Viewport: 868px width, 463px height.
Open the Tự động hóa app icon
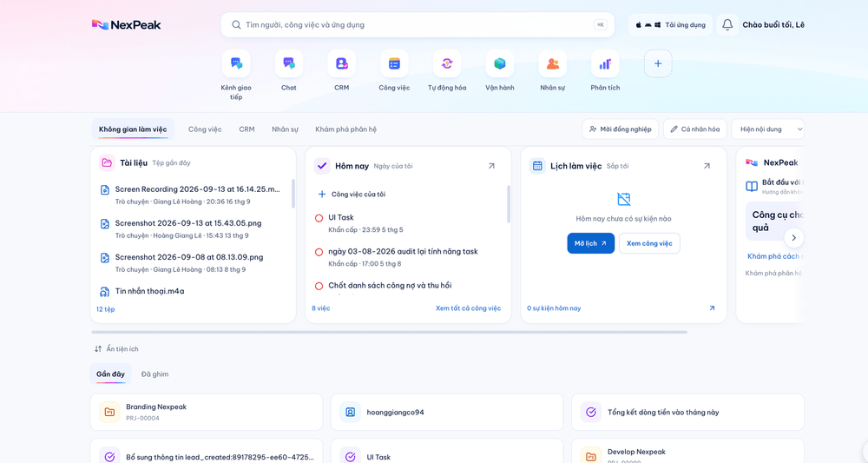coord(447,63)
